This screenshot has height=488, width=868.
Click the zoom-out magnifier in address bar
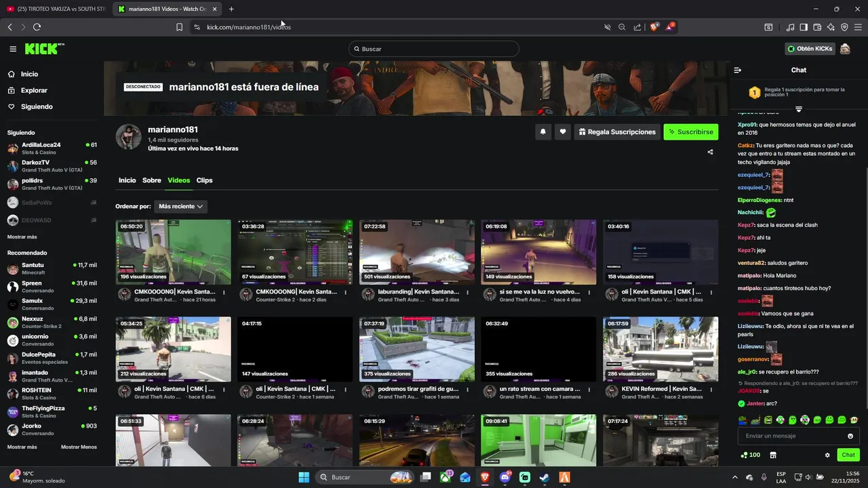click(x=622, y=27)
